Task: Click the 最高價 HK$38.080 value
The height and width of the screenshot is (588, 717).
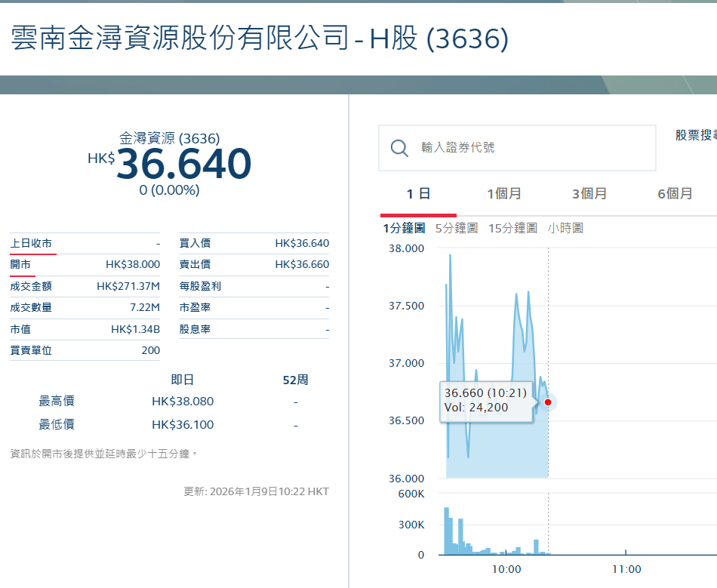Action: pos(181,401)
